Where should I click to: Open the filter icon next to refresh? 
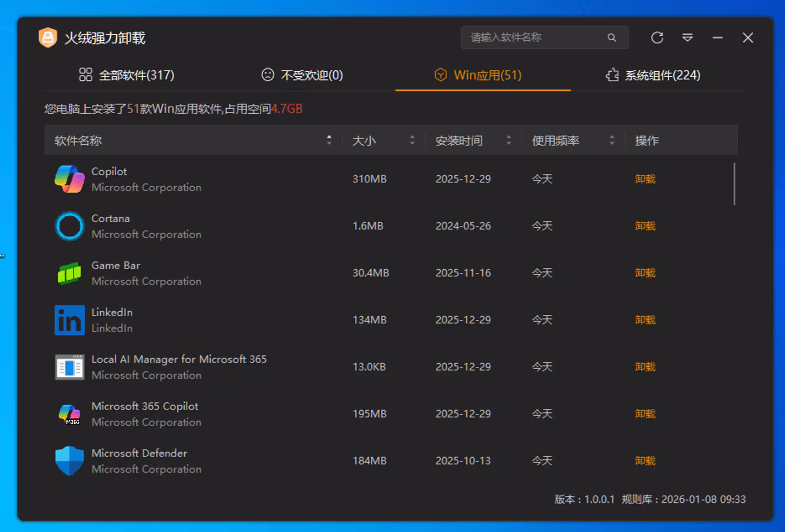[687, 38]
